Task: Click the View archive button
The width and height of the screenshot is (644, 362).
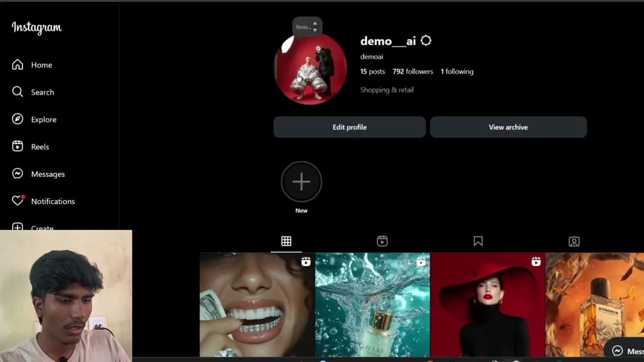Action: (508, 127)
